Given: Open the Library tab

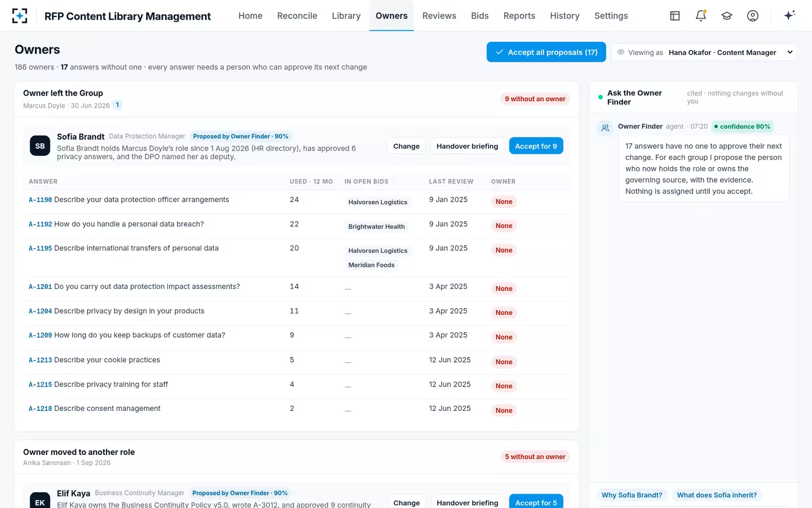Looking at the screenshot, I should (x=346, y=16).
